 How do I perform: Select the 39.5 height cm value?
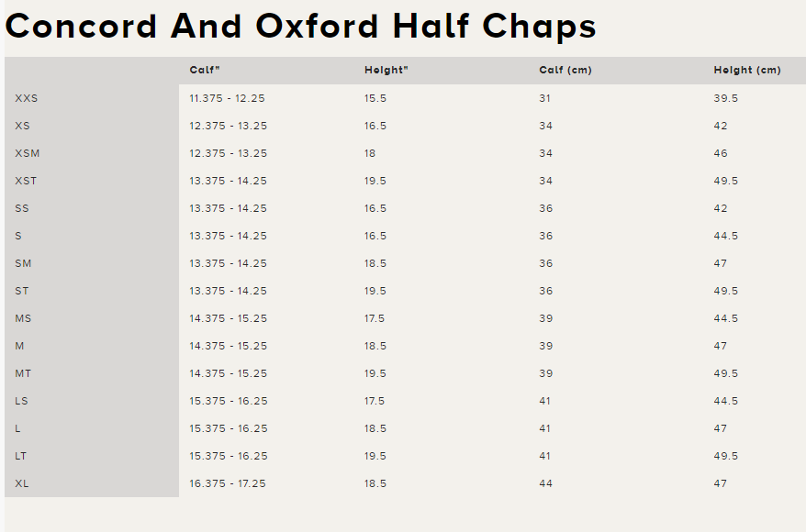(725, 98)
